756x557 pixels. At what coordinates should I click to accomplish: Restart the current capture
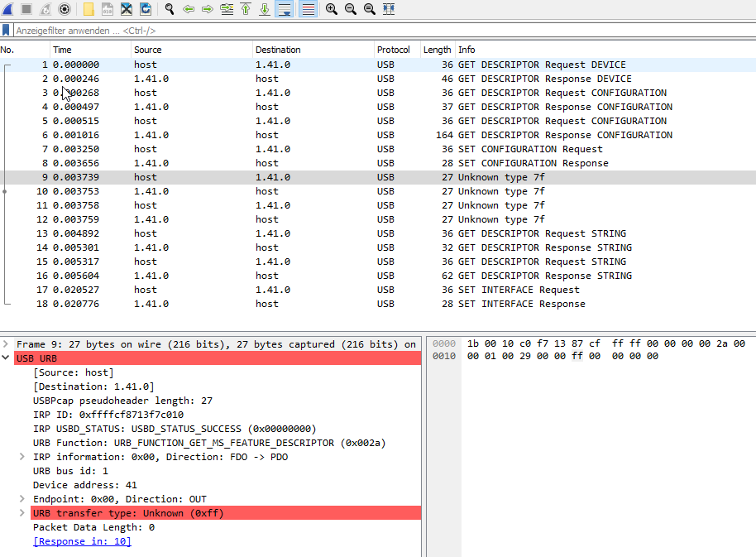[44, 8]
